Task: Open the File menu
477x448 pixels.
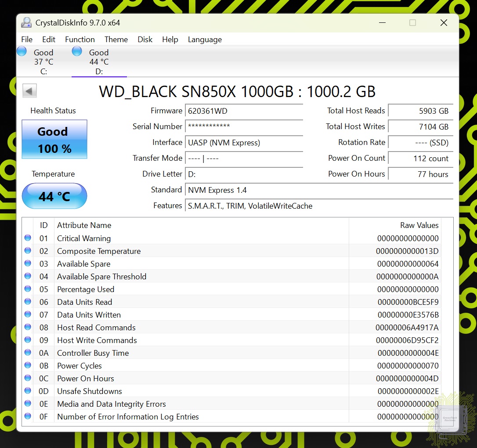Action: tap(27, 40)
